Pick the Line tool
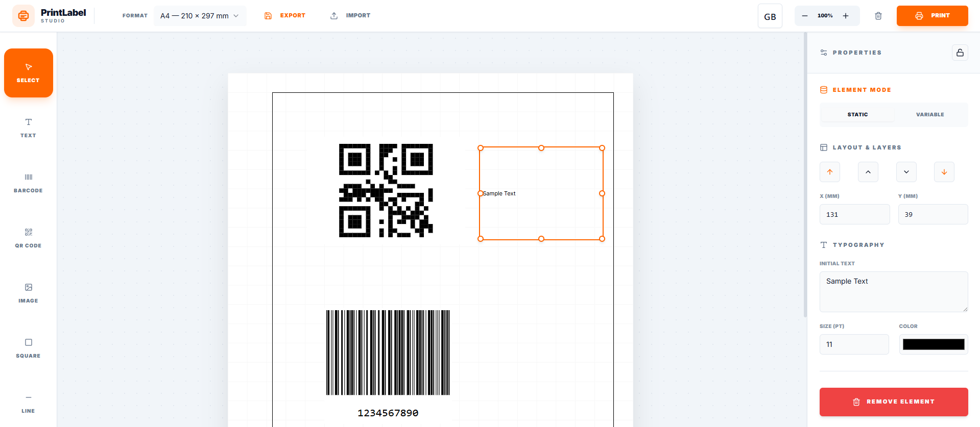This screenshot has height=427, width=980. coord(29,404)
